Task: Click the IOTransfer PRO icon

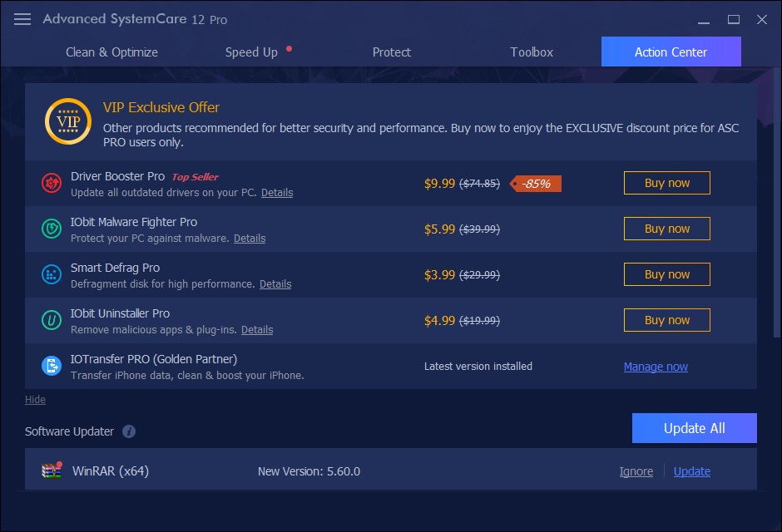Action: (52, 366)
